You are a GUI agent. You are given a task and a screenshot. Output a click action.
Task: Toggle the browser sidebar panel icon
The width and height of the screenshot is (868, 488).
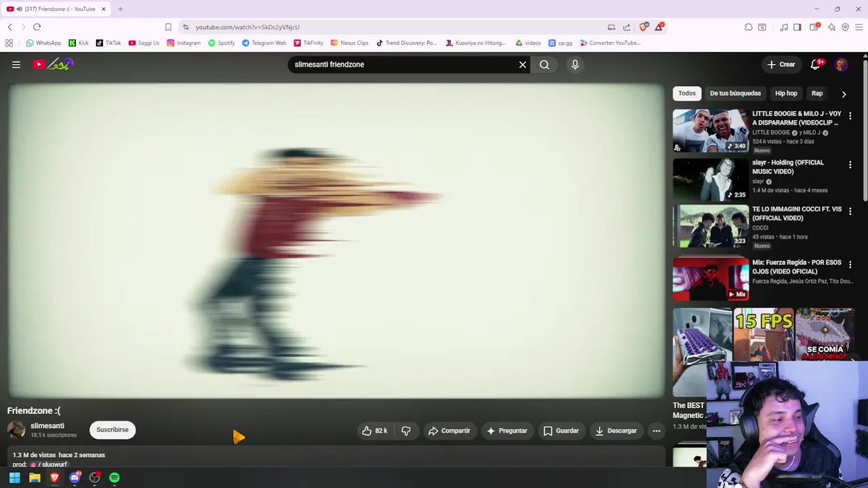click(x=797, y=27)
